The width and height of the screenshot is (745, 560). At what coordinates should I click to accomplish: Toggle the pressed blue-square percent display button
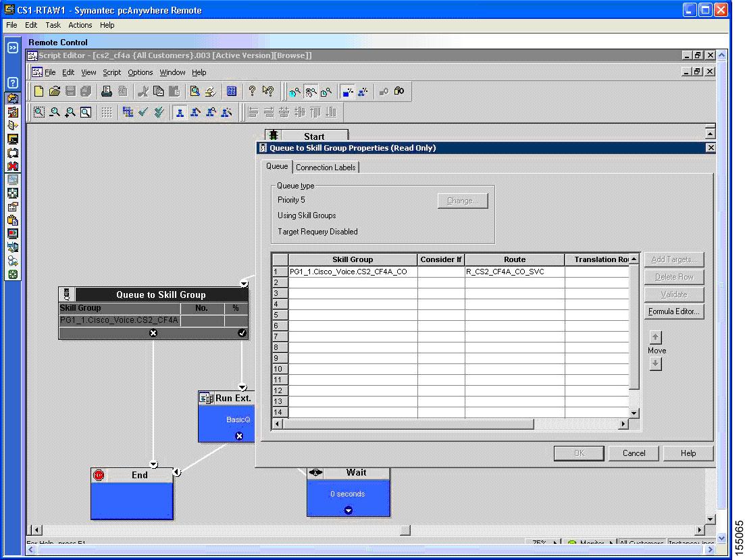point(347,91)
